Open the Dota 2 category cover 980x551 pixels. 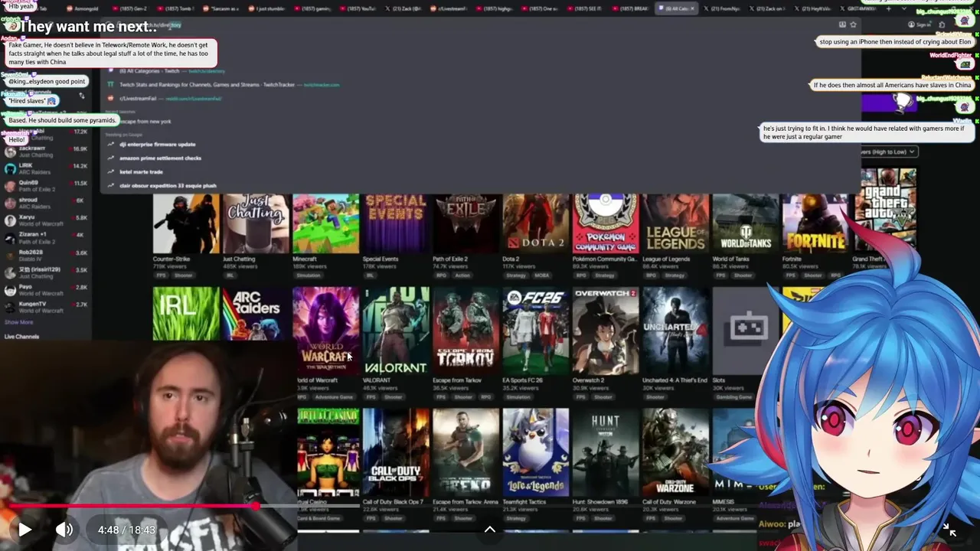(536, 223)
